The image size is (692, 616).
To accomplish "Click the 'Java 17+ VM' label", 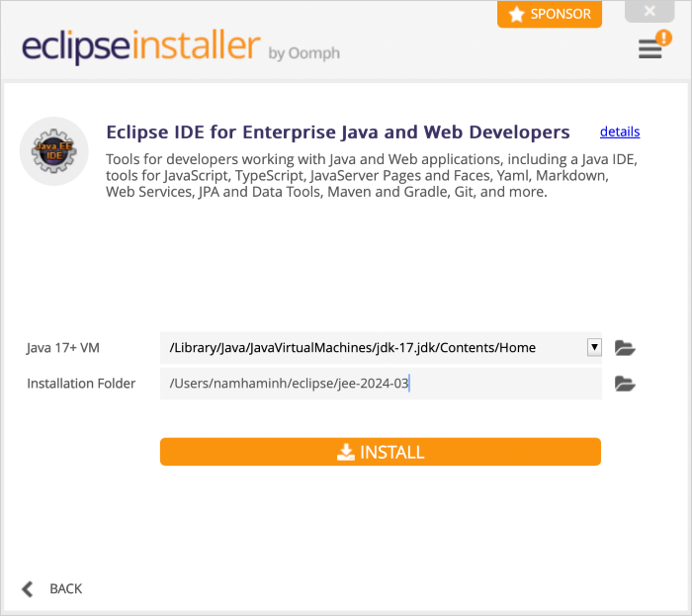I will [x=63, y=348].
